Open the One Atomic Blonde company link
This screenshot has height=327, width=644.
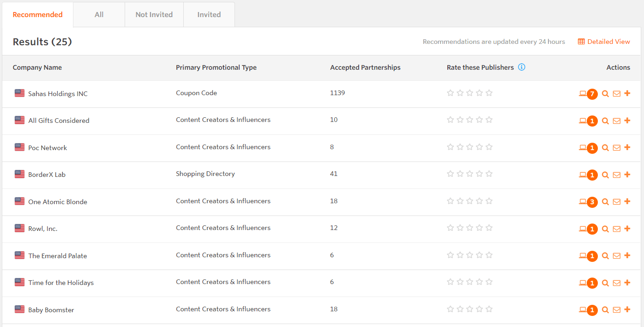pyautogui.click(x=58, y=202)
